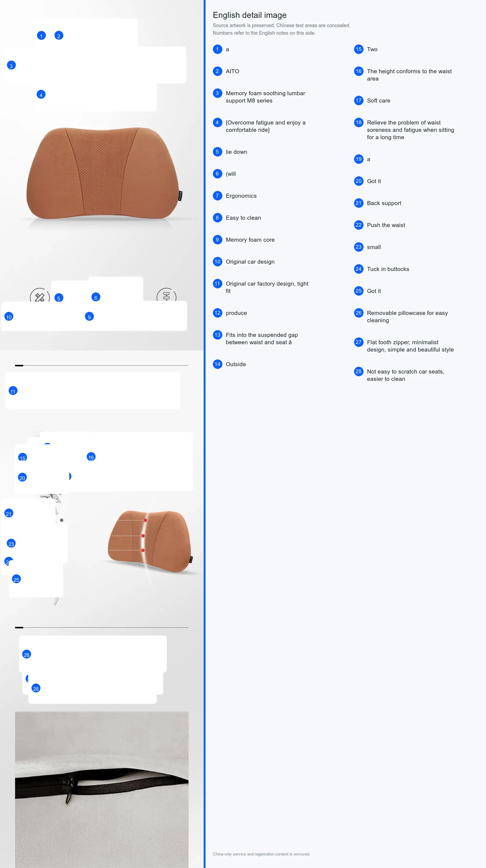This screenshot has width=486, height=868.
Task: Click the number 18 badge beside "Relieve the problem"
Action: (358, 123)
